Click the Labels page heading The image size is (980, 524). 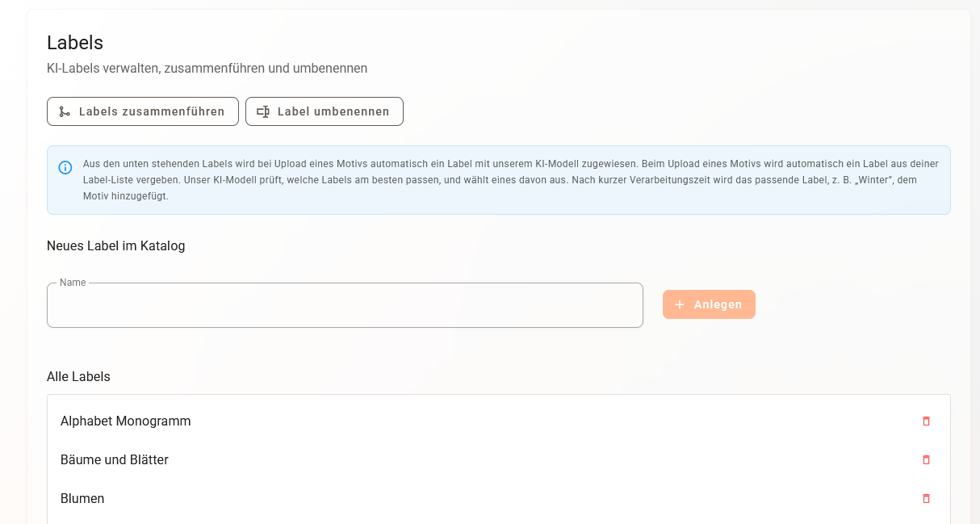75,43
